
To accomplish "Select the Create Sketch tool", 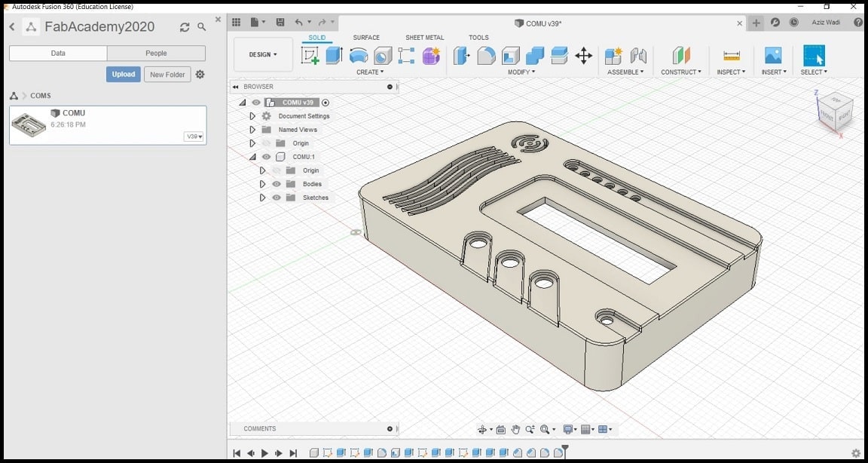I will [x=310, y=56].
